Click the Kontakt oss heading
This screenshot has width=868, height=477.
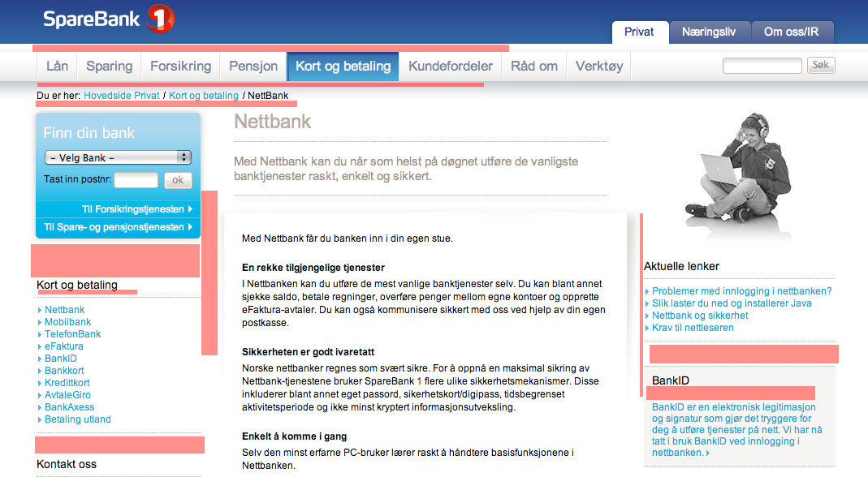(67, 464)
